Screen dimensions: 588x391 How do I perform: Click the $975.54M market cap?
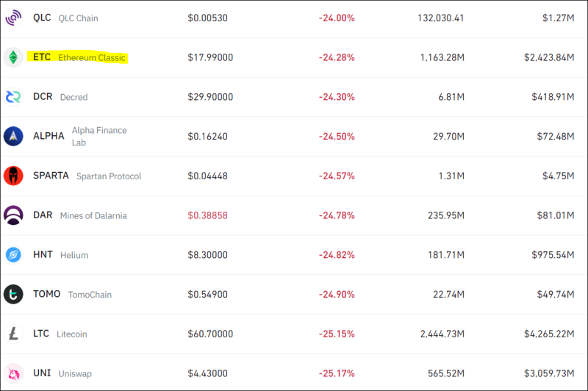pos(553,255)
